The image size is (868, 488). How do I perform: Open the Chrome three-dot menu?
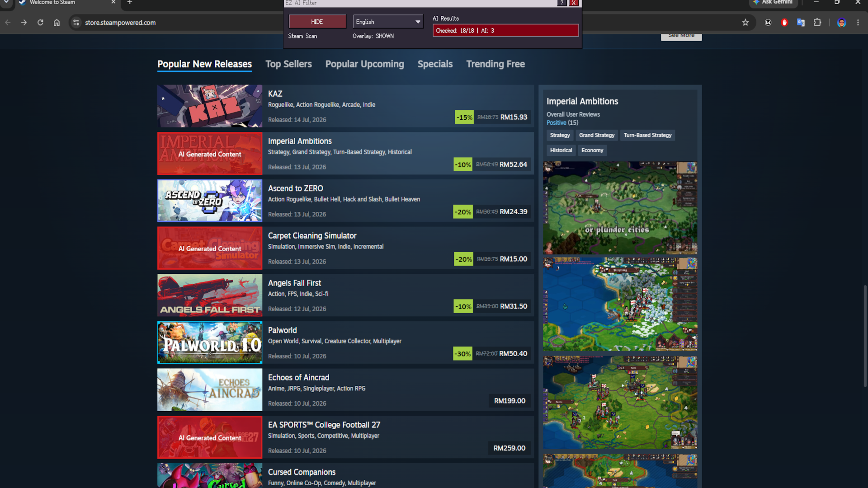tap(858, 23)
